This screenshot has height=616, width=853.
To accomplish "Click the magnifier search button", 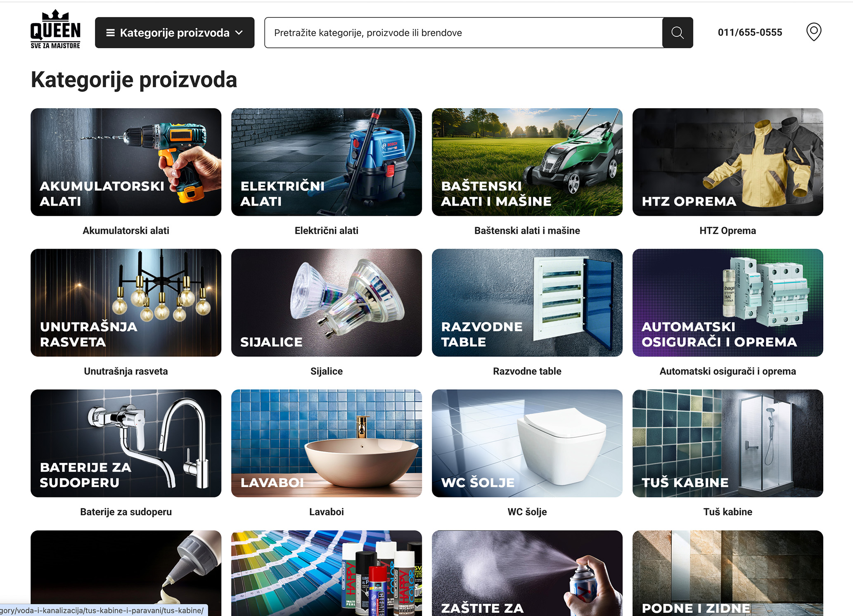I will click(677, 33).
